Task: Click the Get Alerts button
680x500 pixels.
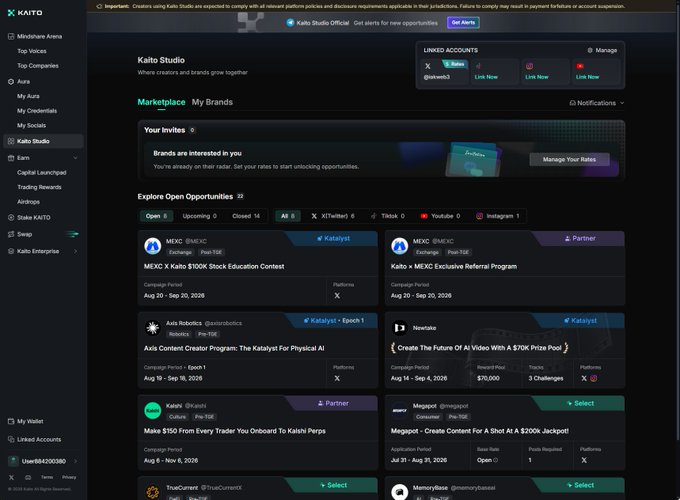Action: pos(463,23)
